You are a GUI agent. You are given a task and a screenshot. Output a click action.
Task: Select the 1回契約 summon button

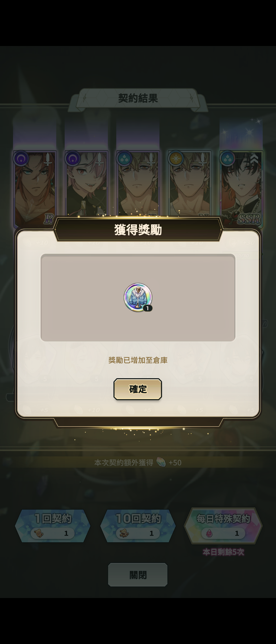53,526
